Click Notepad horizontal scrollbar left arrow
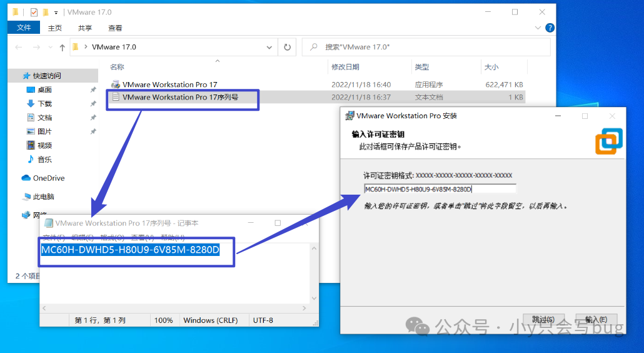This screenshot has width=644, height=353. click(x=44, y=308)
